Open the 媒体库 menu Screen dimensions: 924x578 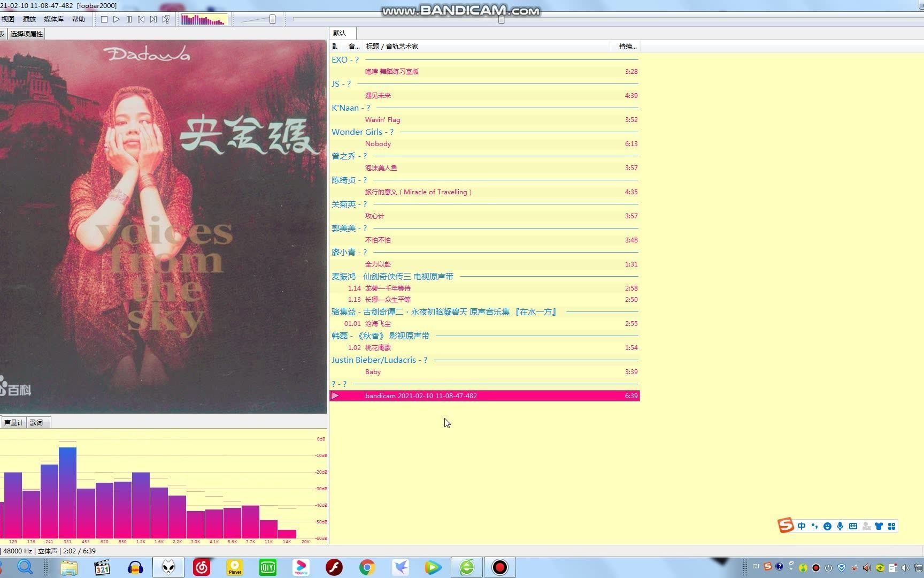(x=53, y=19)
